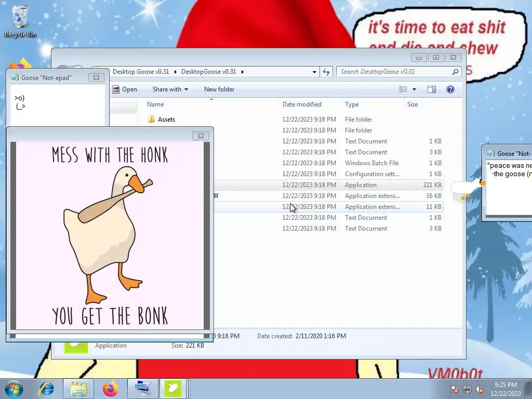
Task: Minimize the Explorer window
Action: (x=419, y=58)
